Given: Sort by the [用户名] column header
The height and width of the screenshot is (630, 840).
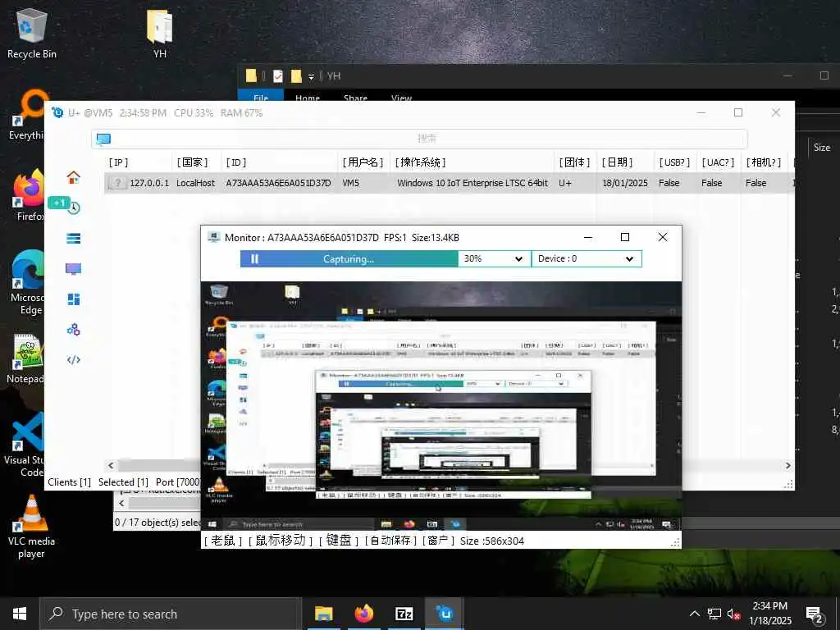Looking at the screenshot, I should 363,162.
